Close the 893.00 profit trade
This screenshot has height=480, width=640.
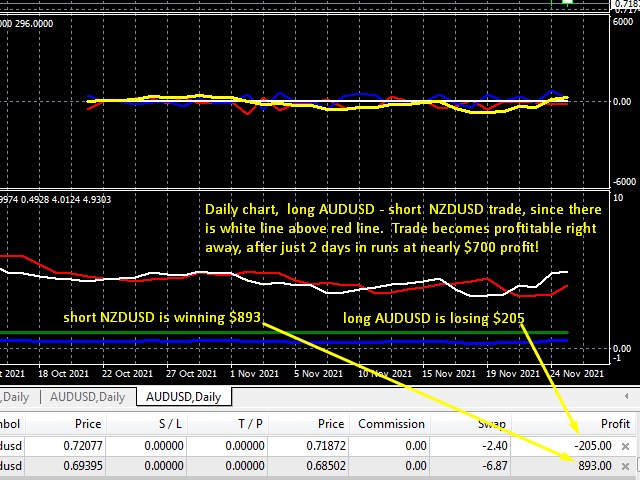pos(625,466)
